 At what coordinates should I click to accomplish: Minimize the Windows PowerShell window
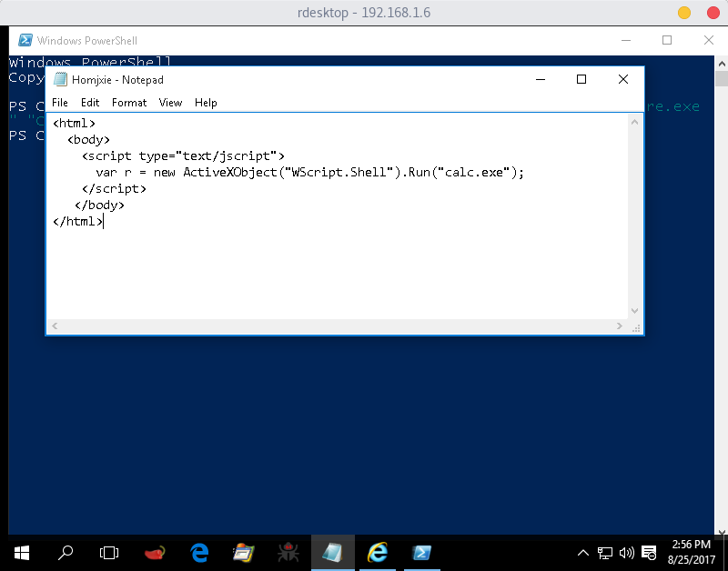pyautogui.click(x=626, y=40)
